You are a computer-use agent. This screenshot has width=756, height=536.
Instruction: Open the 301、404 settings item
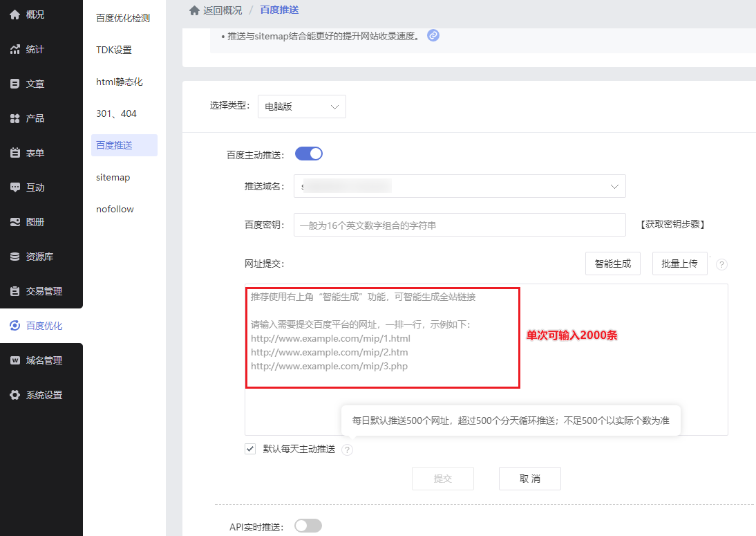116,113
